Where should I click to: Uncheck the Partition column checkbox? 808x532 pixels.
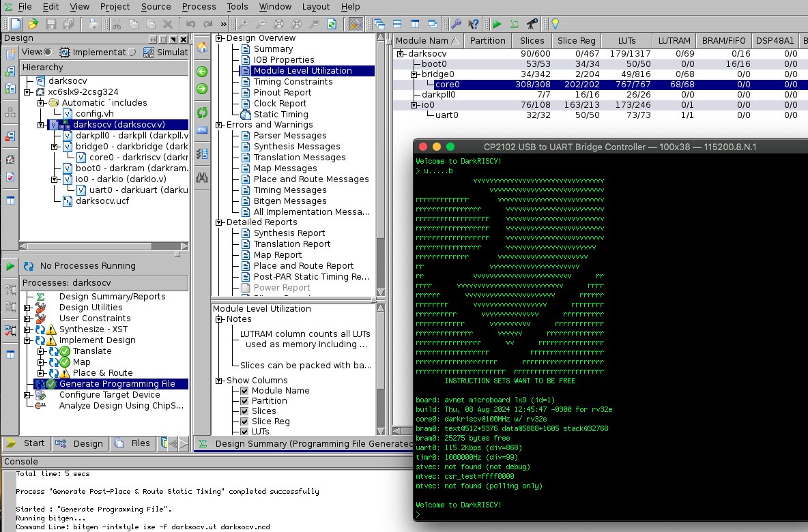[244, 400]
